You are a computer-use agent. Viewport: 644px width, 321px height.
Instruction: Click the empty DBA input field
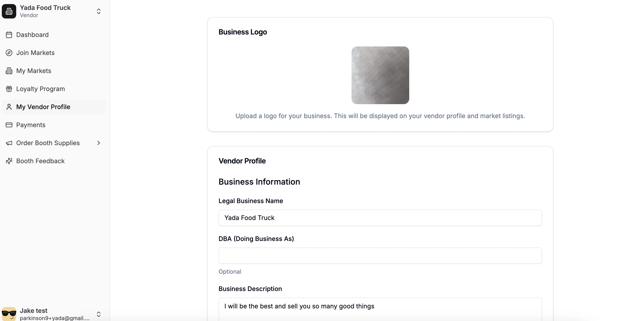pyautogui.click(x=380, y=255)
